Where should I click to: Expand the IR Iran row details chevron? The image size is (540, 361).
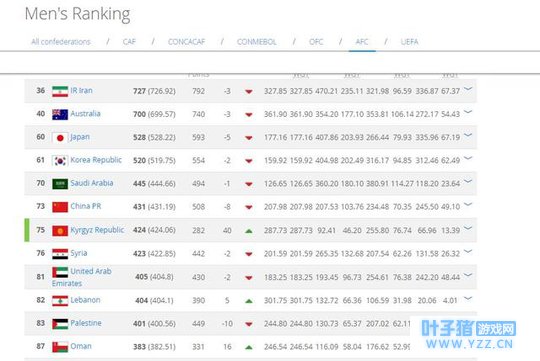tap(468, 89)
